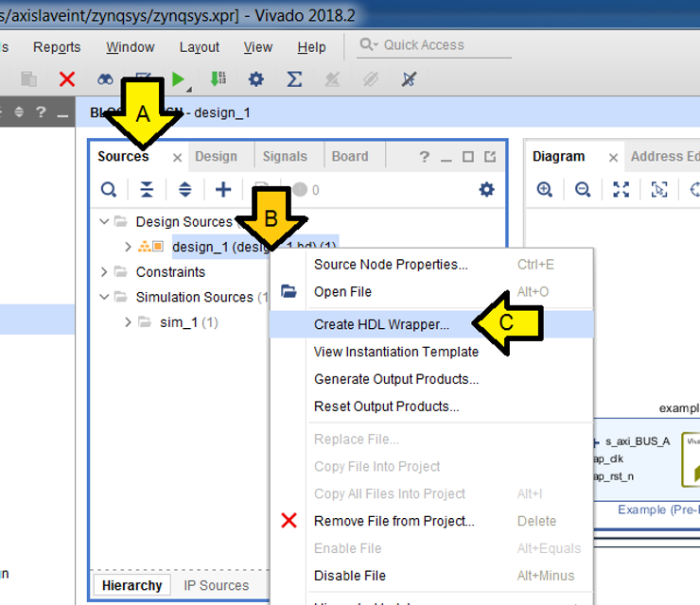The height and width of the screenshot is (605, 700).
Task: Select the Constraints folder row
Action: (170, 271)
